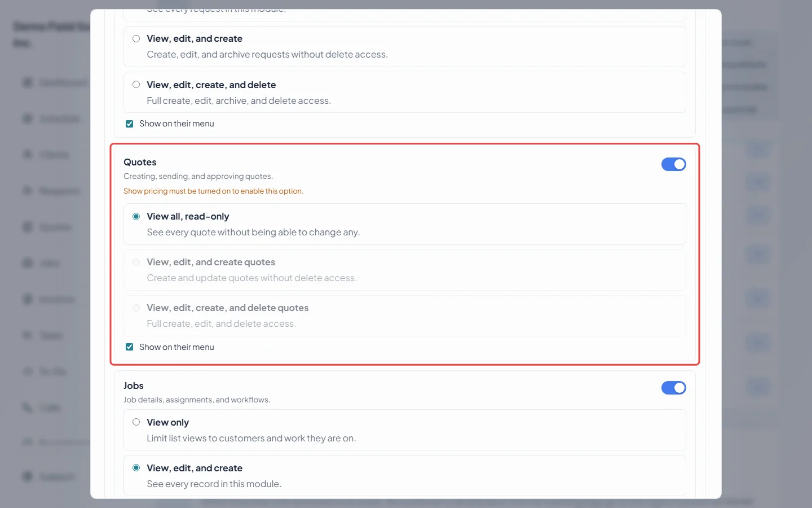Uncheck "Show on their menu" for requests
812x508 pixels.
tap(129, 124)
